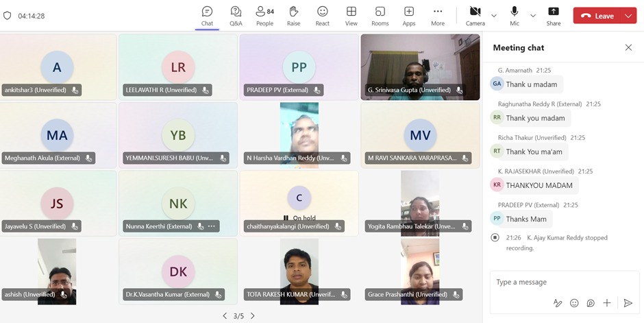The width and height of the screenshot is (644, 323).
Task: Share your screen
Action: click(x=554, y=16)
